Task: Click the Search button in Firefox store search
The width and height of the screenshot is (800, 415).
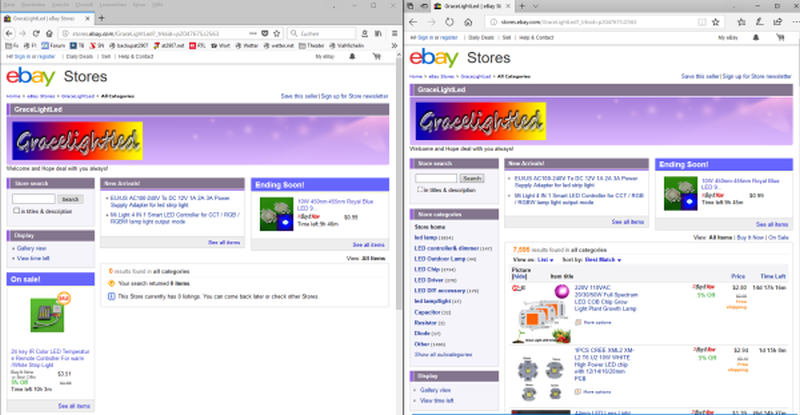Action: click(x=70, y=199)
